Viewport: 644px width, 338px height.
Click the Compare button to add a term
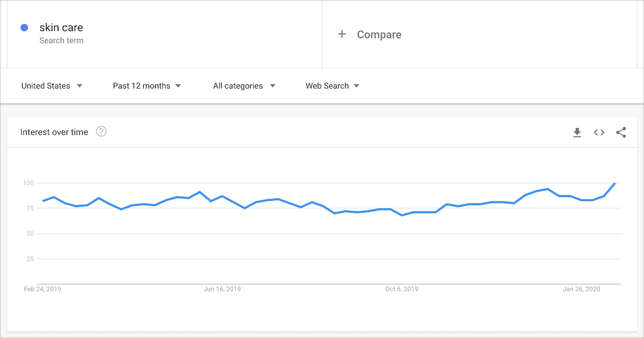369,34
